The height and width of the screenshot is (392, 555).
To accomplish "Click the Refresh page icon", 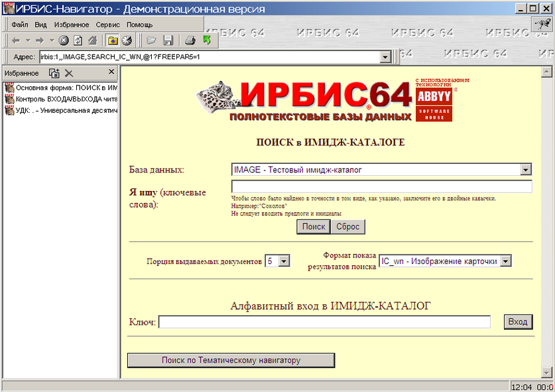I will pos(77,40).
